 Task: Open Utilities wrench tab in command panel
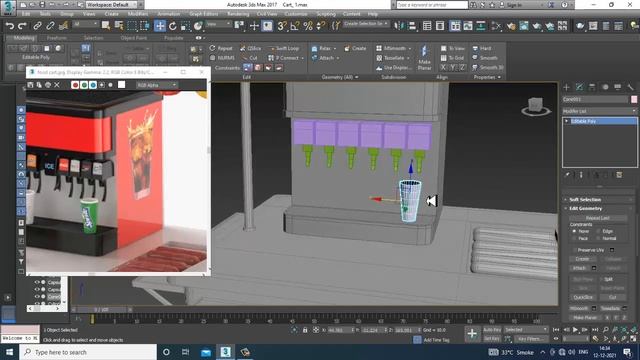(x=630, y=87)
